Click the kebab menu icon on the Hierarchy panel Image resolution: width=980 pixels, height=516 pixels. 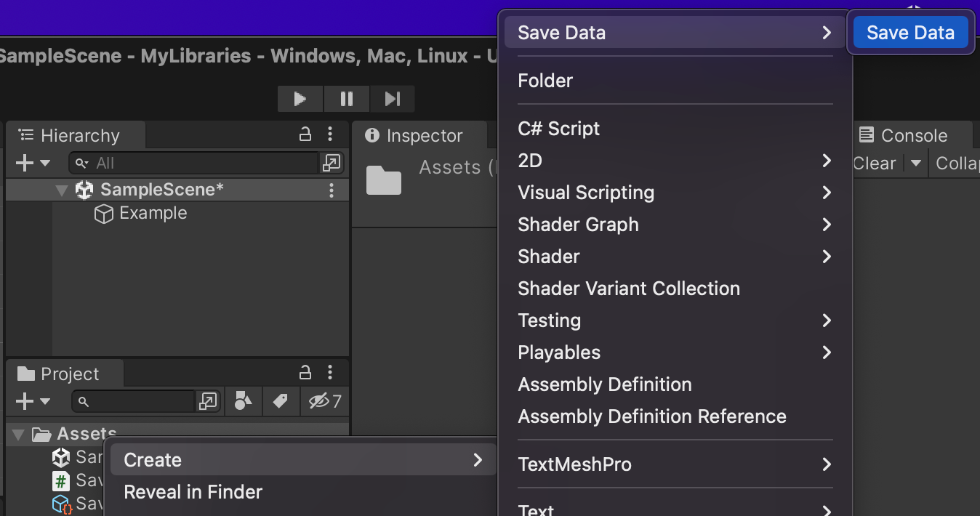330,134
